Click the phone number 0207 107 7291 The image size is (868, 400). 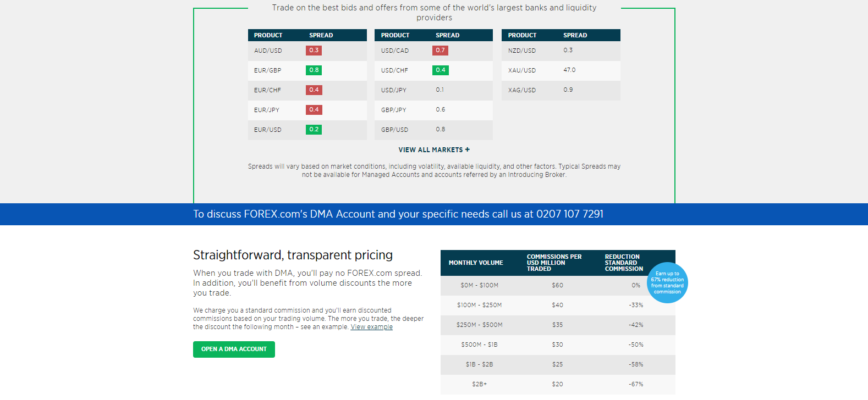point(569,214)
